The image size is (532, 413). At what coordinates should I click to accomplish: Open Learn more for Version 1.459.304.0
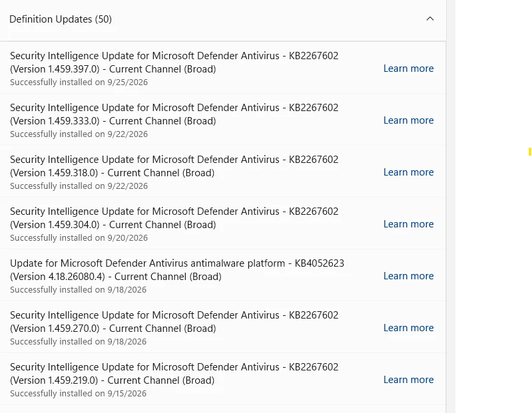coord(409,224)
